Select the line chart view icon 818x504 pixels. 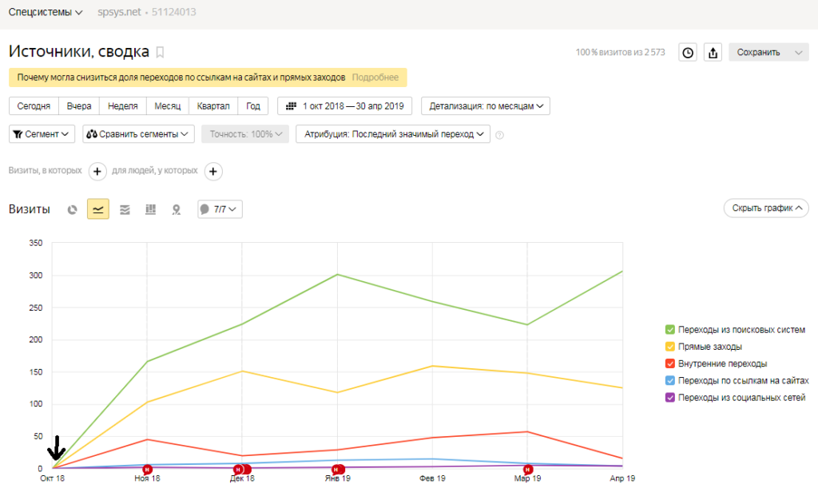click(98, 209)
